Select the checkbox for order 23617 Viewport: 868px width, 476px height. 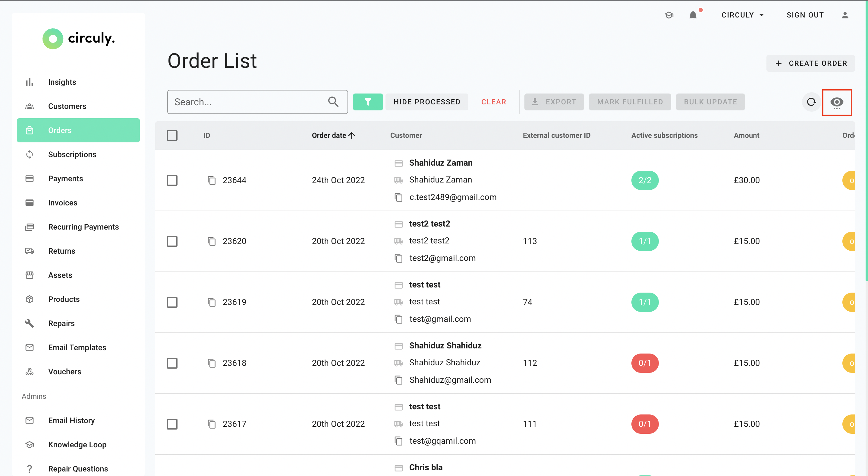tap(172, 424)
